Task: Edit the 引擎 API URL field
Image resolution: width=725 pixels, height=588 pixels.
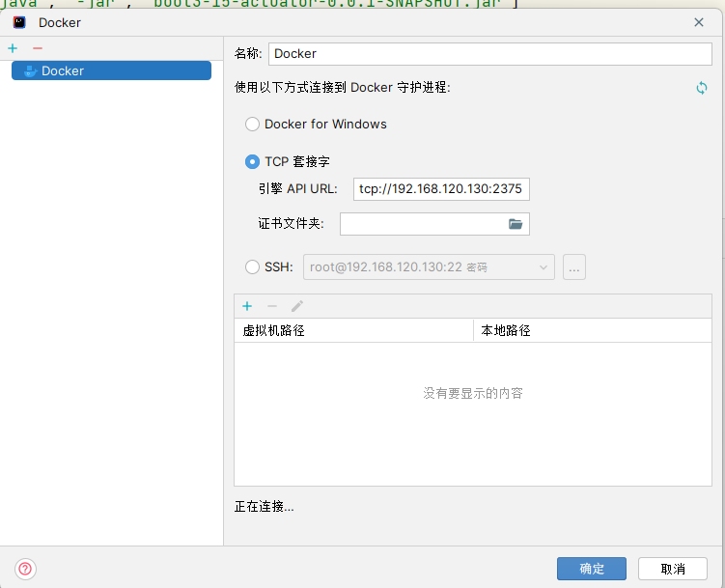Action: [441, 189]
